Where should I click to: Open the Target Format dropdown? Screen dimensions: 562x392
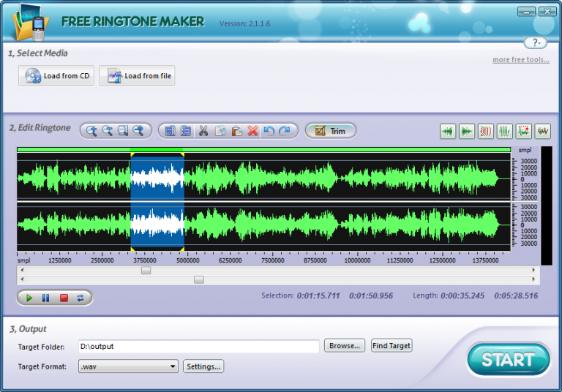click(x=128, y=366)
